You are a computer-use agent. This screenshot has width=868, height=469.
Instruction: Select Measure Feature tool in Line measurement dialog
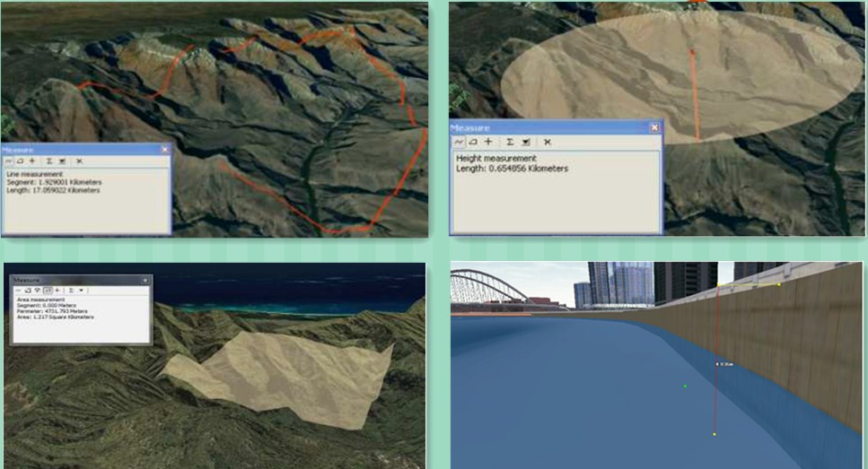[x=31, y=161]
